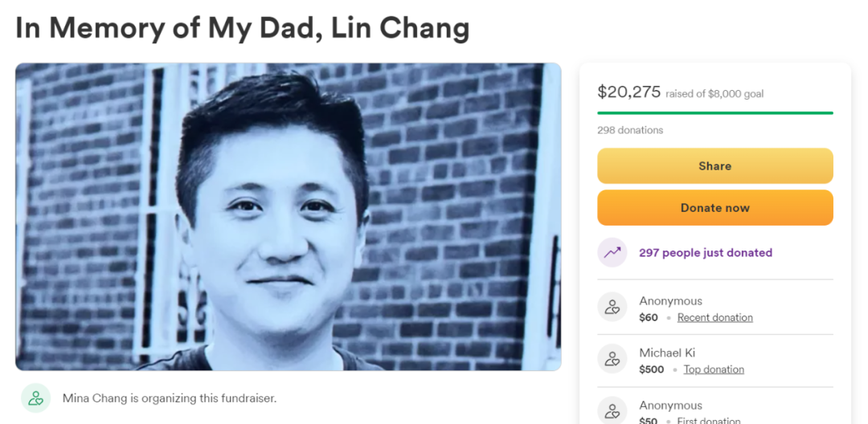Screen dimensions: 868x424
Task: Click the In Memory of My Dad title
Action: 243,27
